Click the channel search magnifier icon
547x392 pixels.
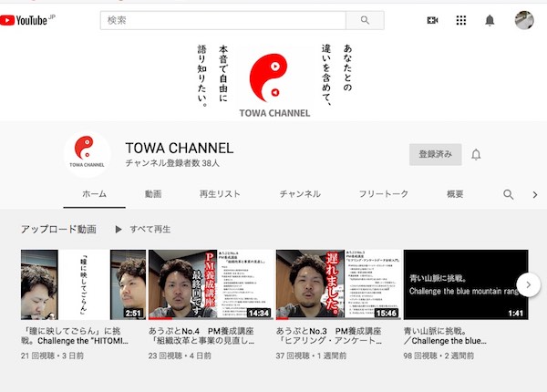(x=509, y=194)
